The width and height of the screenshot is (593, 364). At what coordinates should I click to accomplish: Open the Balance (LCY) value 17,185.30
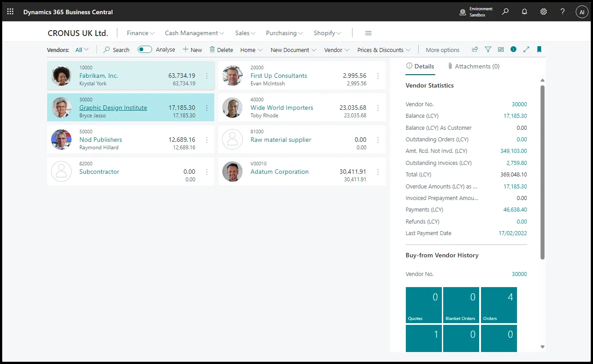[x=515, y=116]
